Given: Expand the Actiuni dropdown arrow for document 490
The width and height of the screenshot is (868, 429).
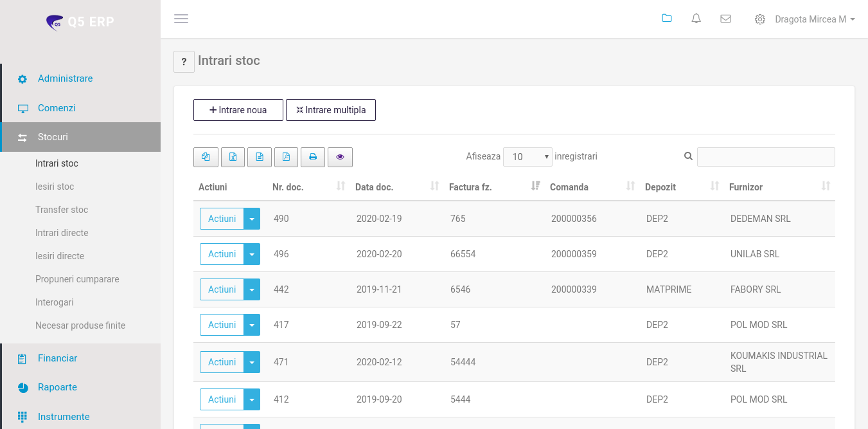Looking at the screenshot, I should click(252, 219).
